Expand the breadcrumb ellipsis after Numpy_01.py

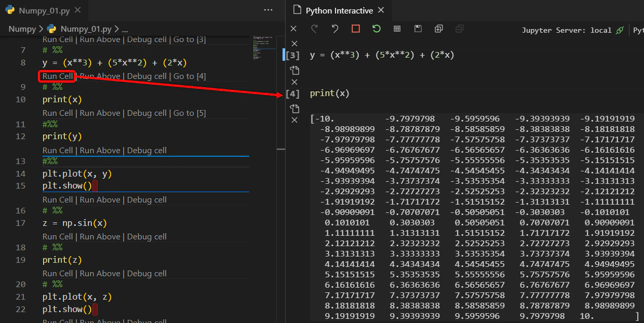click(x=125, y=30)
